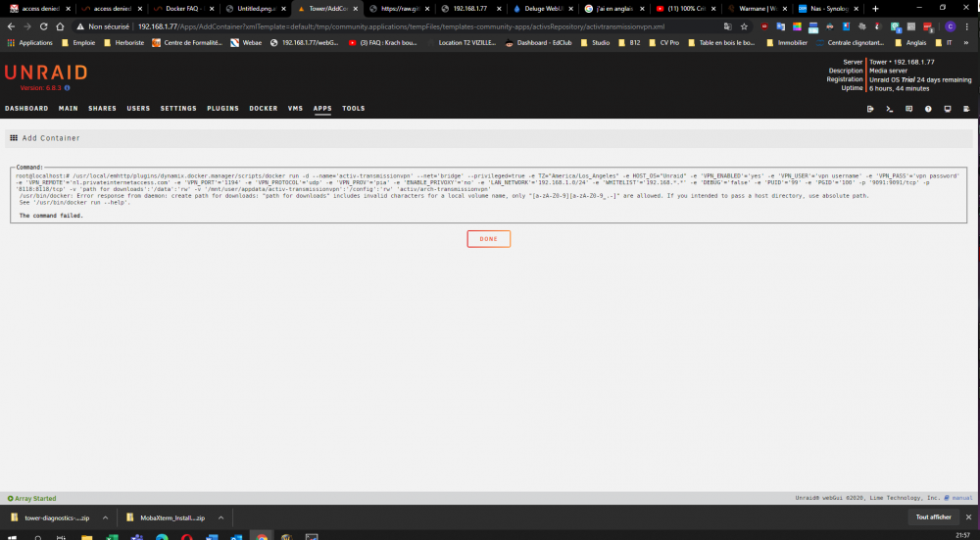Click the version info icon beside 6.8.3

[x=68, y=88]
